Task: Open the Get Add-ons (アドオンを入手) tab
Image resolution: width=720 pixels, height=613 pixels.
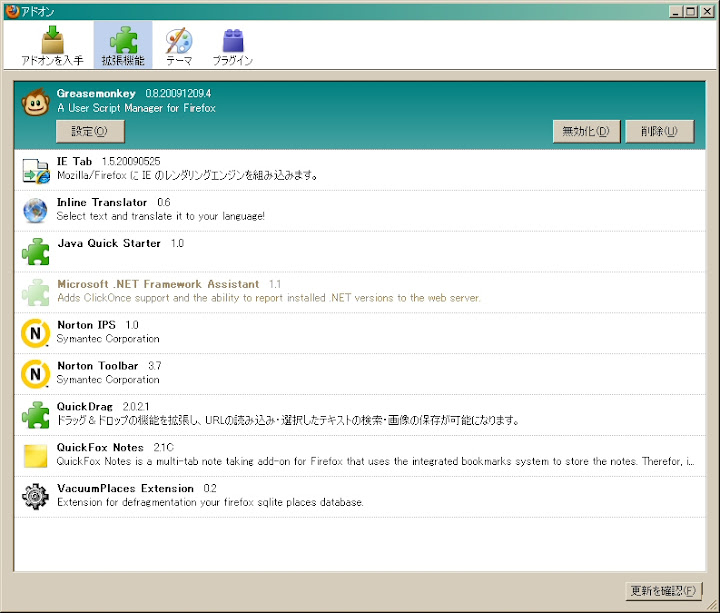Action: click(x=52, y=45)
